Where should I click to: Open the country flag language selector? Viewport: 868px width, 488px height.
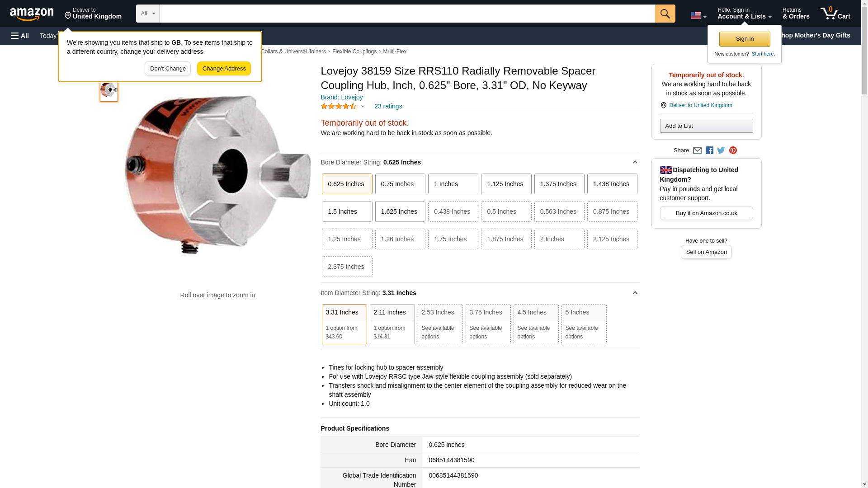(698, 15)
